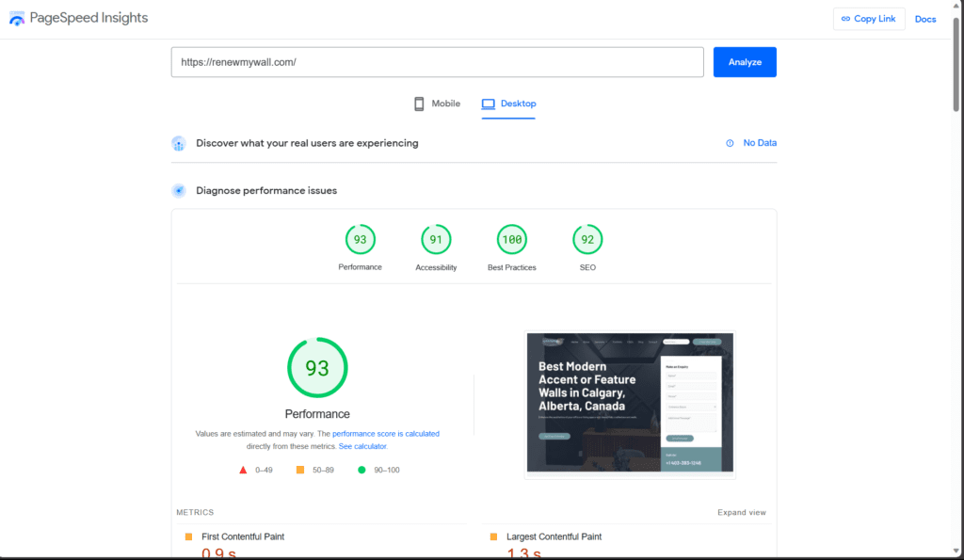The height and width of the screenshot is (560, 964).
Task: Click the green circle 90–100 legend icon
Action: [x=361, y=470]
